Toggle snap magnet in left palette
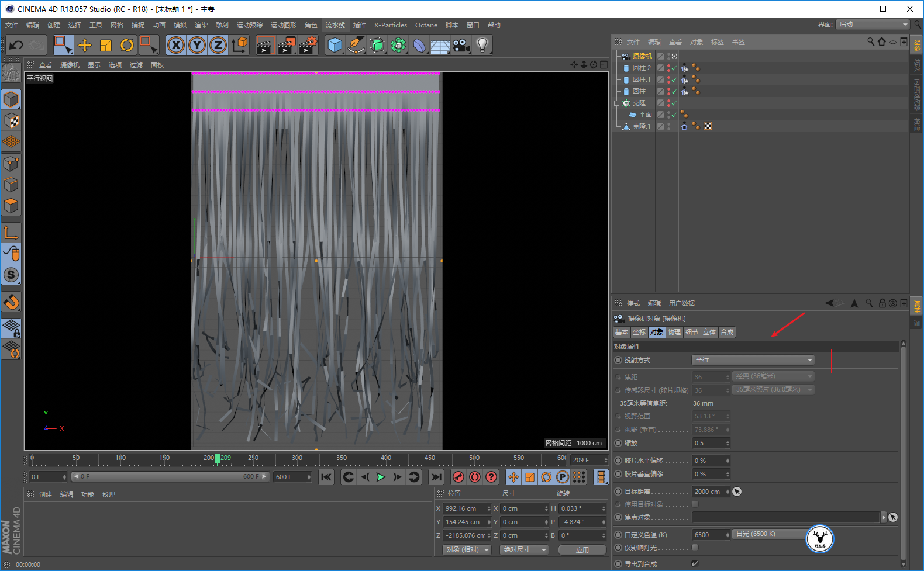Image resolution: width=924 pixels, height=571 pixels. pos(11,302)
